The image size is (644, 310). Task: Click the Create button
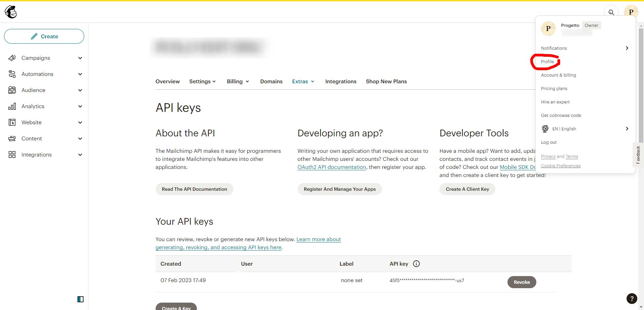coord(44,36)
